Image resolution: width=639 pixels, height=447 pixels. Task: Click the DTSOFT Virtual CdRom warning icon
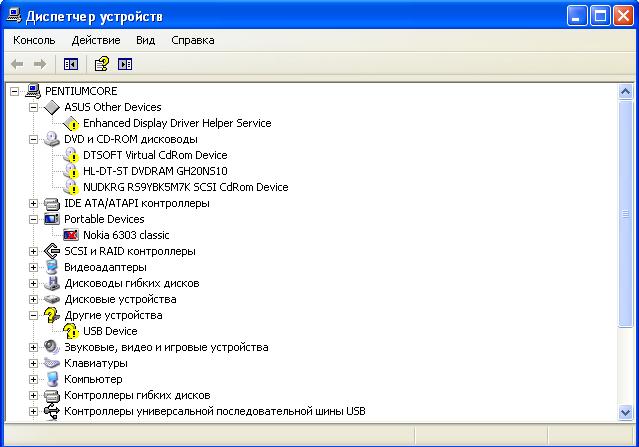click(71, 155)
